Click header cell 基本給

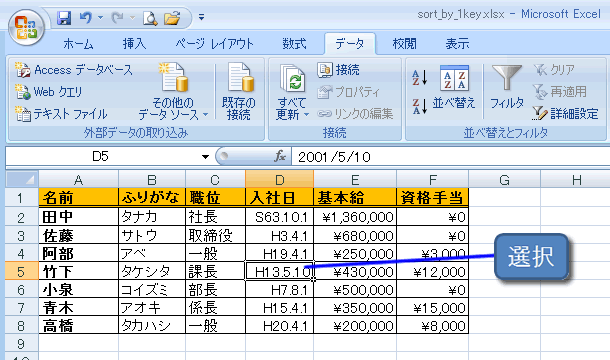point(355,198)
